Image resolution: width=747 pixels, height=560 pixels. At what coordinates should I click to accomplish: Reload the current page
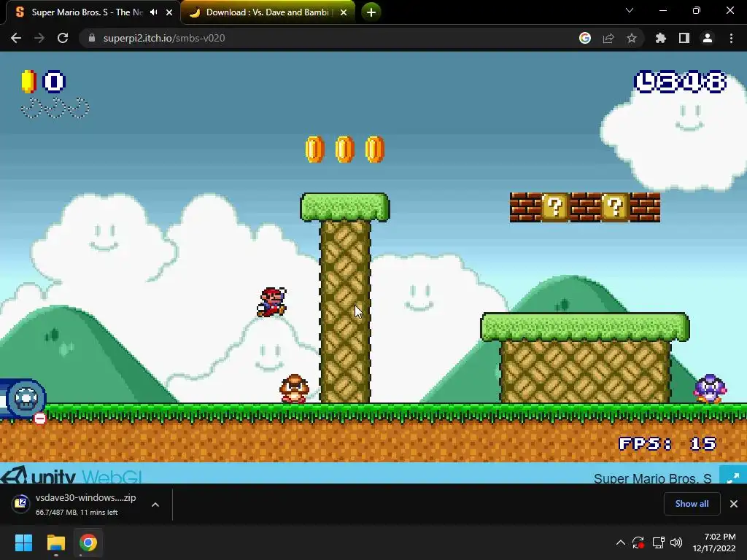point(63,38)
